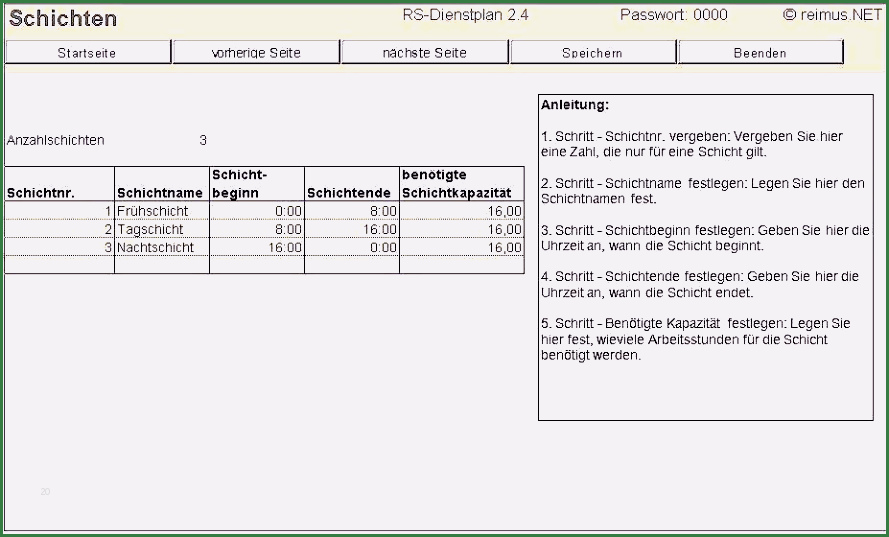Select the Nachtschicht name cell
Image resolution: width=889 pixels, height=537 pixels.
[x=161, y=247]
